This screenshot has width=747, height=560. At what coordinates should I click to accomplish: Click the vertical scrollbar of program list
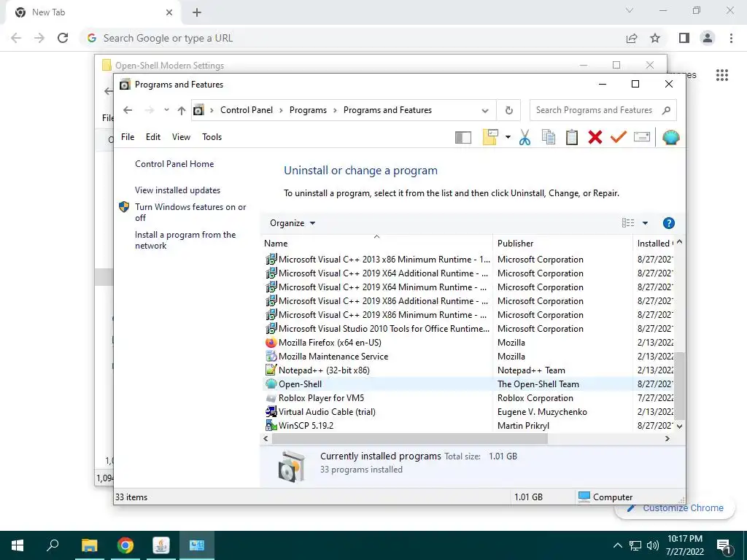coord(679,386)
